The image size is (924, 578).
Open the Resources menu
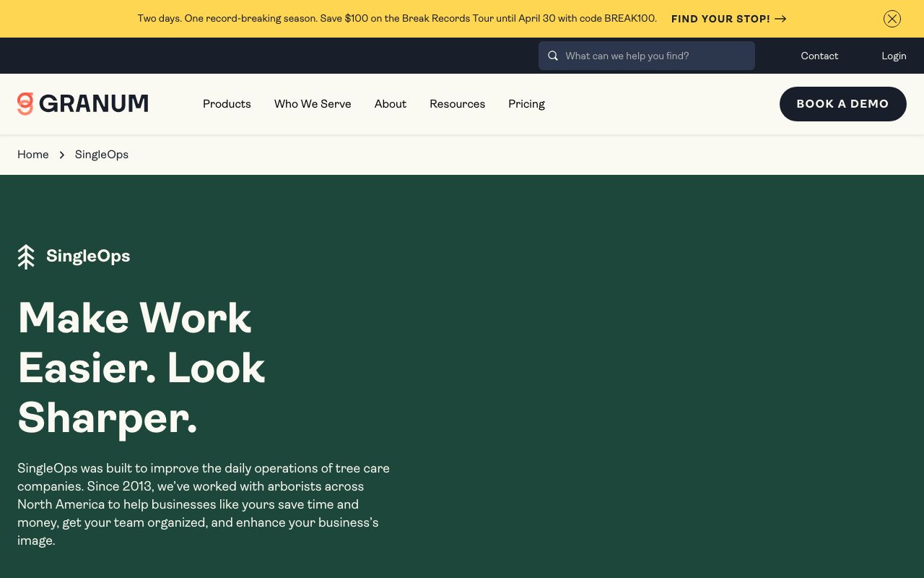458,104
